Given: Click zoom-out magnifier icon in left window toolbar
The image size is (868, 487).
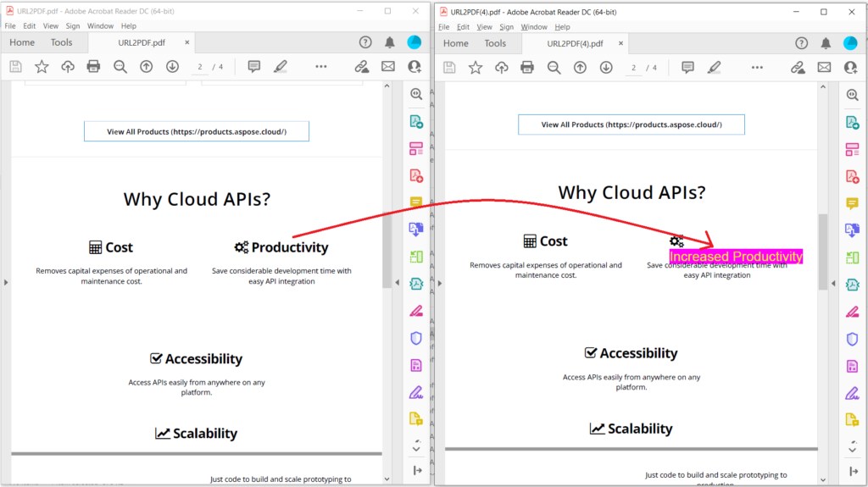Looking at the screenshot, I should (x=120, y=66).
